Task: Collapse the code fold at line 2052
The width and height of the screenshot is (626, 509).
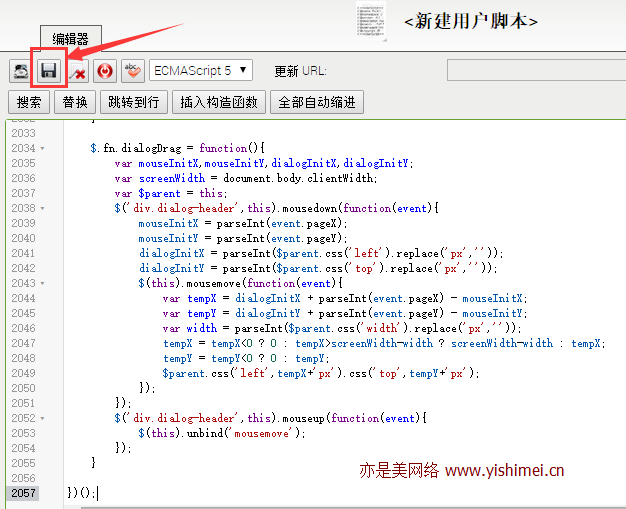Action: [x=42, y=418]
